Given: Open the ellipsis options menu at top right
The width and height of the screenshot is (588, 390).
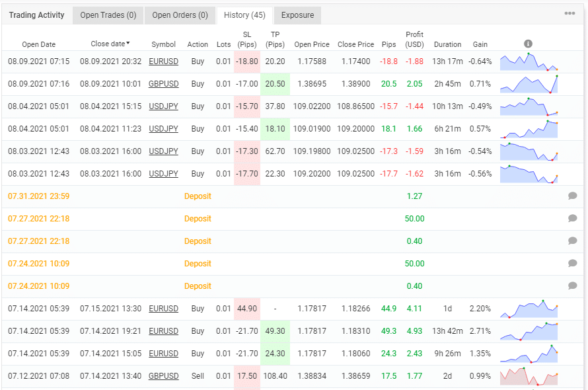Looking at the screenshot, I should pos(570,12).
